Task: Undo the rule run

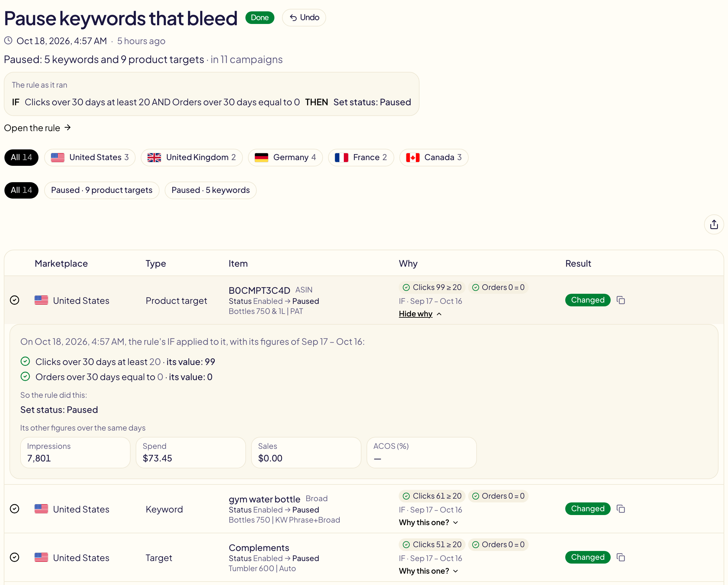Action: [x=304, y=18]
